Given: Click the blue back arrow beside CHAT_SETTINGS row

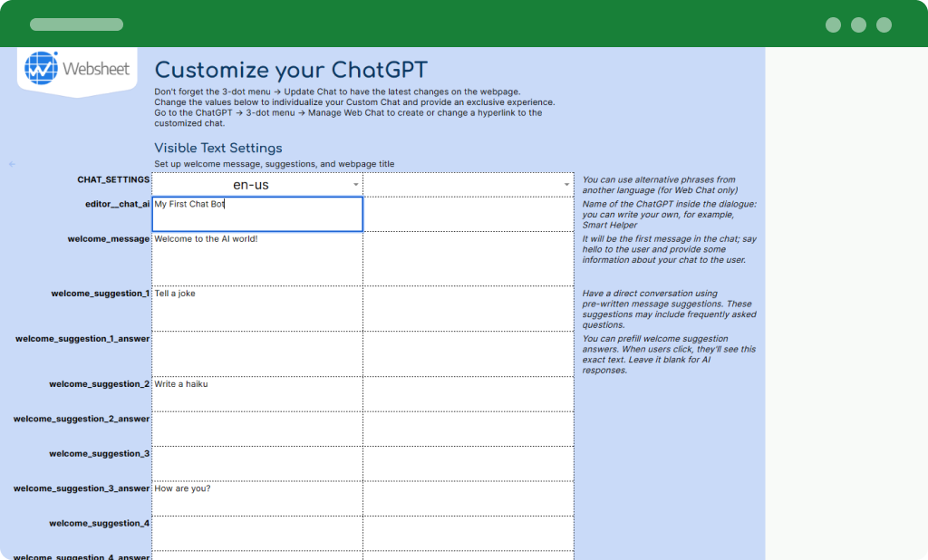Looking at the screenshot, I should (x=11, y=164).
